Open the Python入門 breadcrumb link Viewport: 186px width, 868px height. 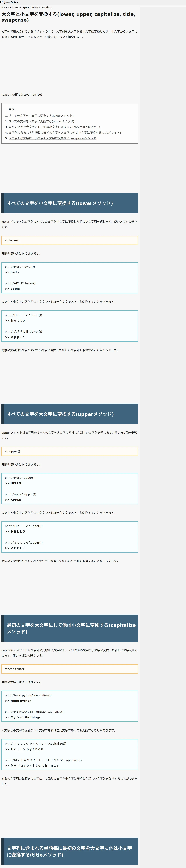coord(15,7)
